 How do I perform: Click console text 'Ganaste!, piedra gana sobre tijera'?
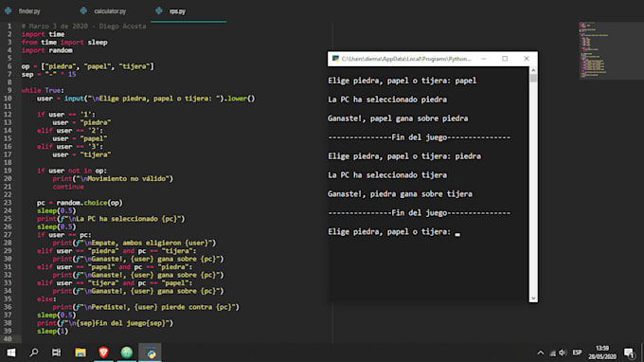pos(400,194)
